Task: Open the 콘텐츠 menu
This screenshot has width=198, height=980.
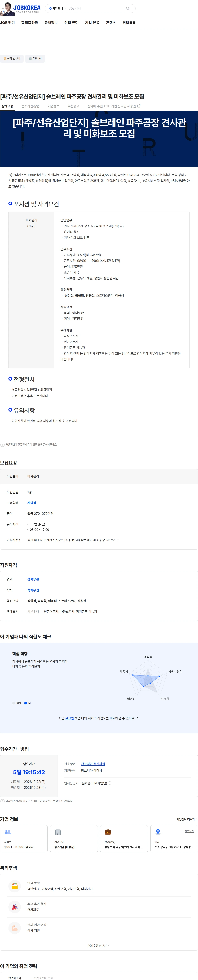Action: [x=111, y=23]
